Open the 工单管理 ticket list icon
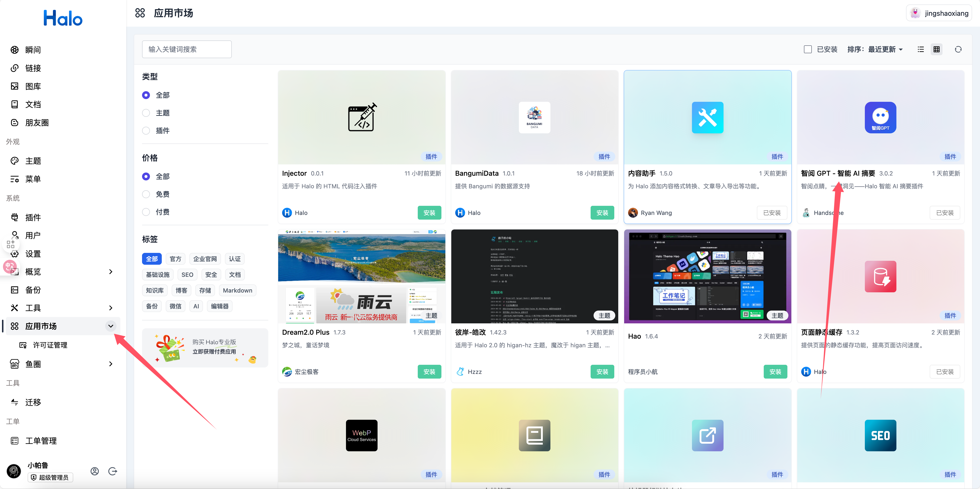Image resolution: width=980 pixels, height=489 pixels. click(15, 441)
